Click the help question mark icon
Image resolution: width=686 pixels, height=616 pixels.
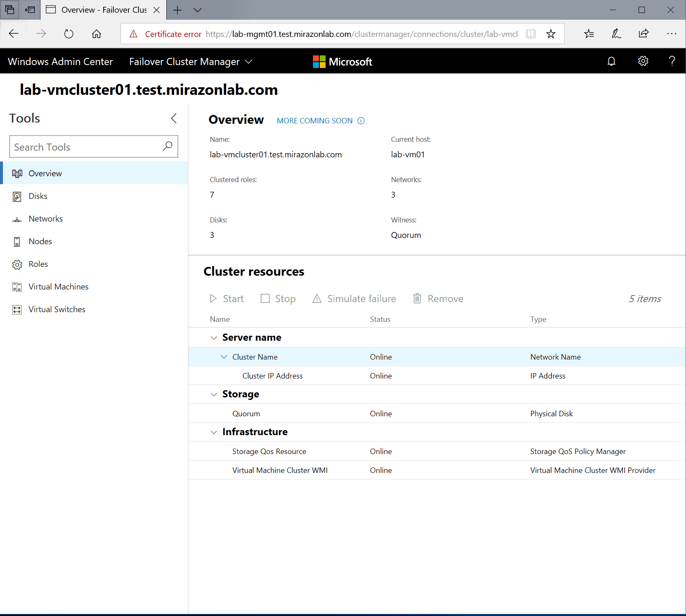[x=672, y=61]
